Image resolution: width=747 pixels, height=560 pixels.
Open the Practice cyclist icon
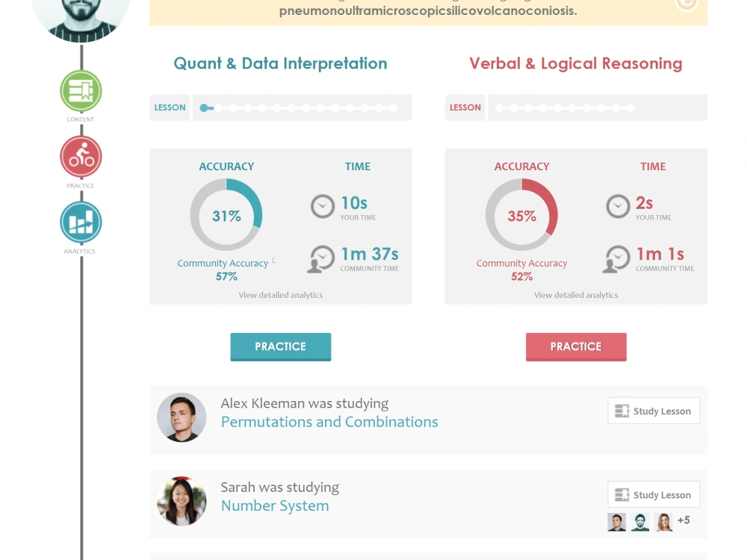pyautogui.click(x=81, y=157)
